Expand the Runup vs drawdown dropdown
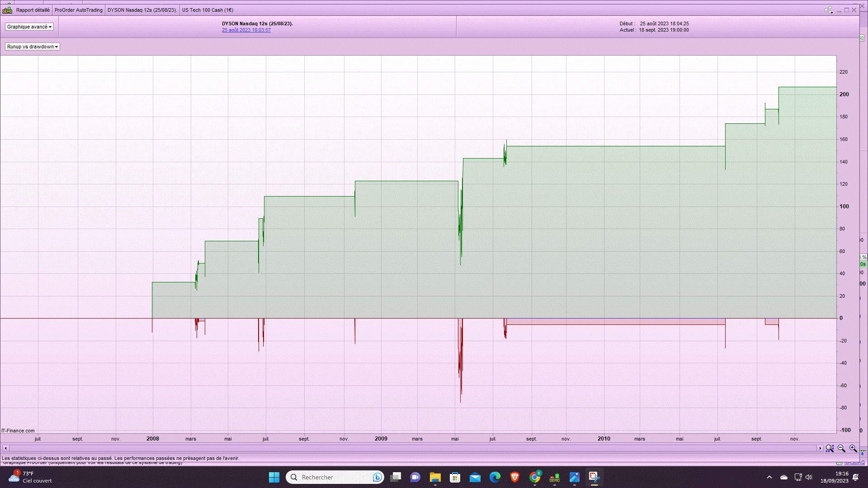The width and height of the screenshot is (868, 488). coord(33,47)
